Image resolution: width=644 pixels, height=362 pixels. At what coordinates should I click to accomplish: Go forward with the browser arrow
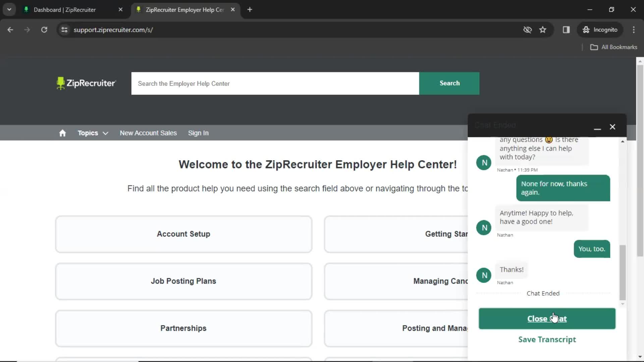[27, 30]
